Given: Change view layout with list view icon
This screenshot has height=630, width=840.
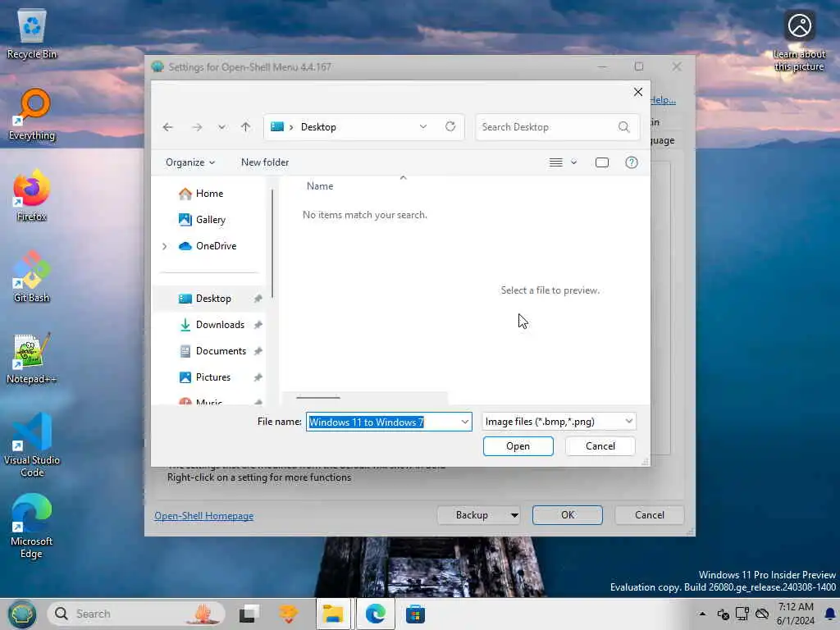Looking at the screenshot, I should click(556, 162).
